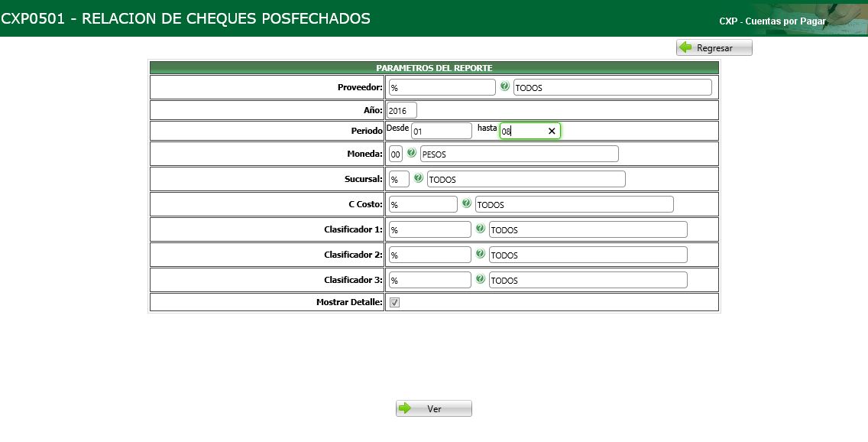Open the Moneda lookup help icon
The width and height of the screenshot is (868, 442).
point(411,152)
